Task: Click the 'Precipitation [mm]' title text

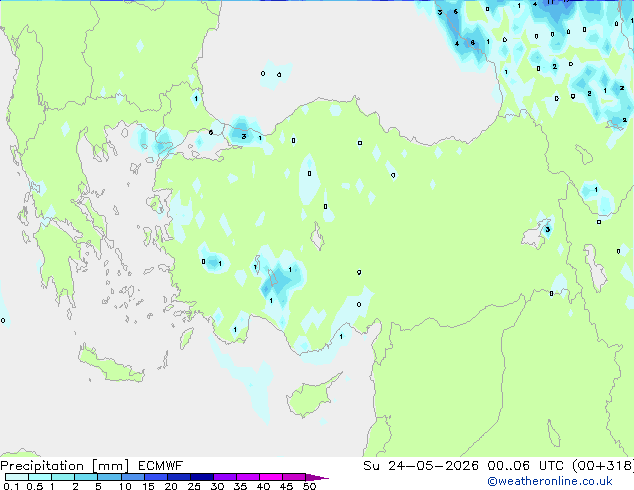Action: 64,466
